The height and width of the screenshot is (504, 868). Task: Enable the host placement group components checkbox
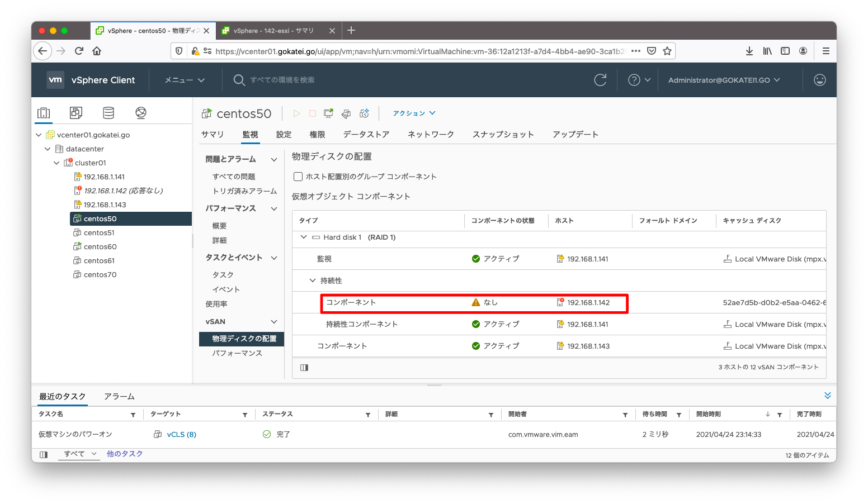pyautogui.click(x=298, y=176)
